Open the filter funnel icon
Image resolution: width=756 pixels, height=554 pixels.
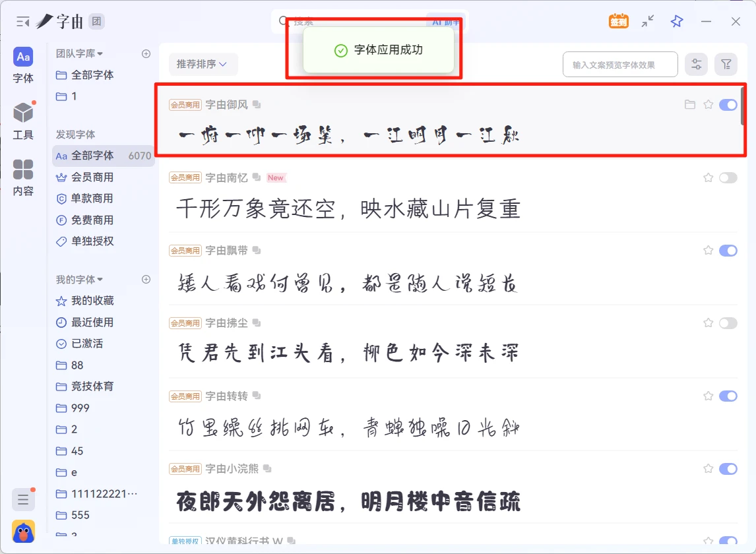726,64
